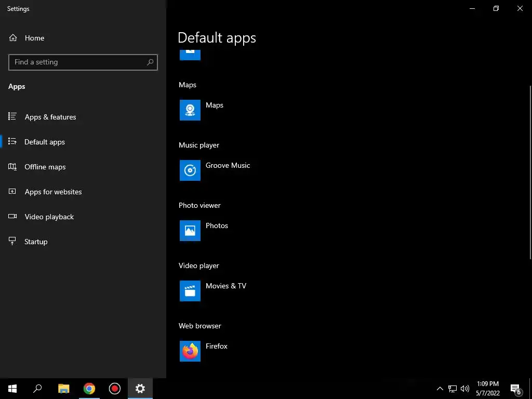
Task: Click the Startup sidebar icon
Action: pos(12,241)
